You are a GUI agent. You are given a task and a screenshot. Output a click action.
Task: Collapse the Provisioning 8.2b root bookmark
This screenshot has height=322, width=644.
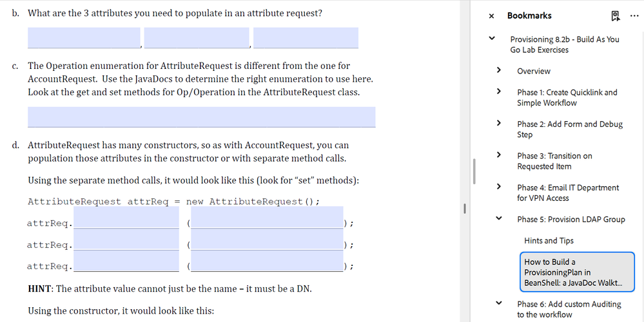click(x=491, y=39)
